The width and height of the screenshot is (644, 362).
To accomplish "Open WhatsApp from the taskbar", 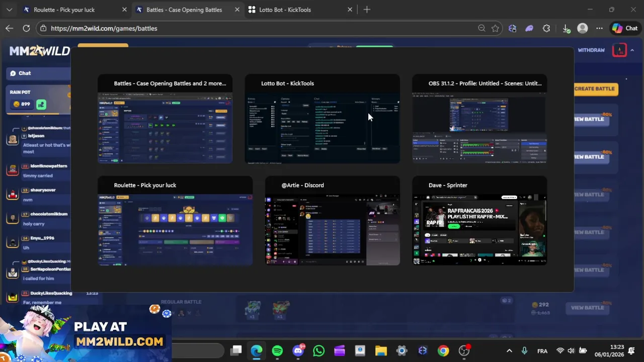I will pyautogui.click(x=318, y=350).
